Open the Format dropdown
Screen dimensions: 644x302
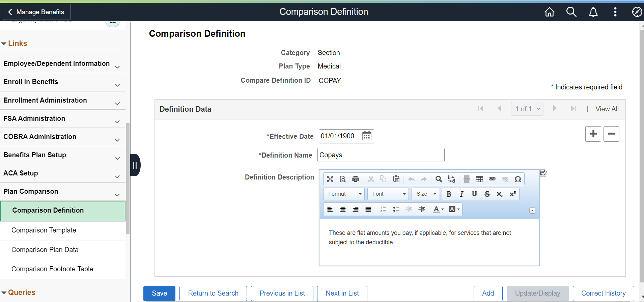pos(344,194)
